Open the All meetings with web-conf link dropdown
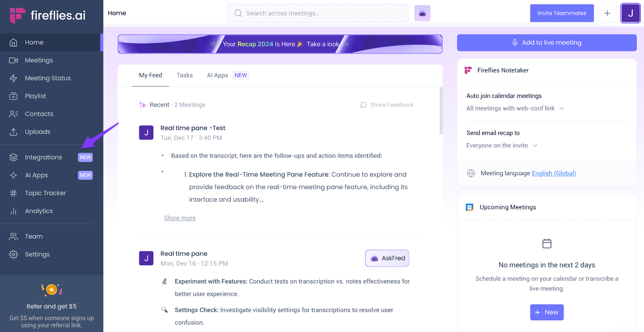The image size is (644, 332). [515, 108]
